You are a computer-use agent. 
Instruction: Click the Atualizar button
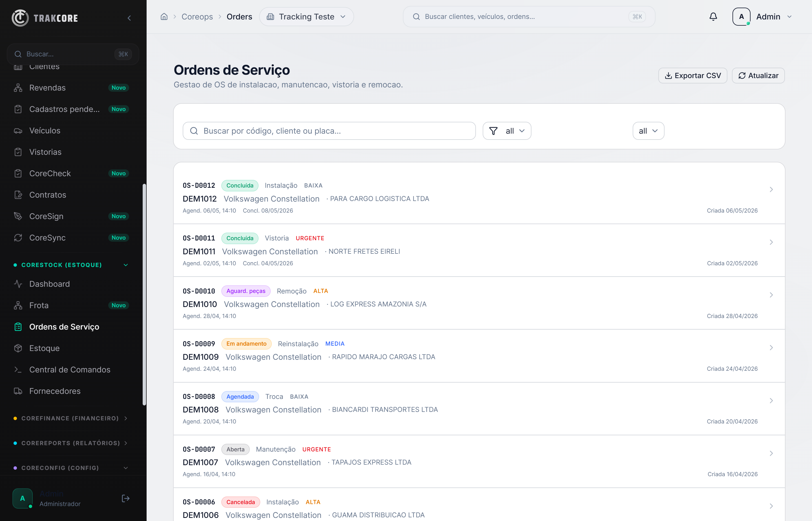[758, 76]
